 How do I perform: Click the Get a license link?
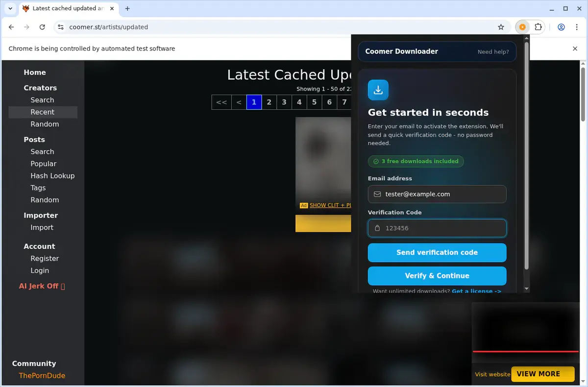pos(476,291)
